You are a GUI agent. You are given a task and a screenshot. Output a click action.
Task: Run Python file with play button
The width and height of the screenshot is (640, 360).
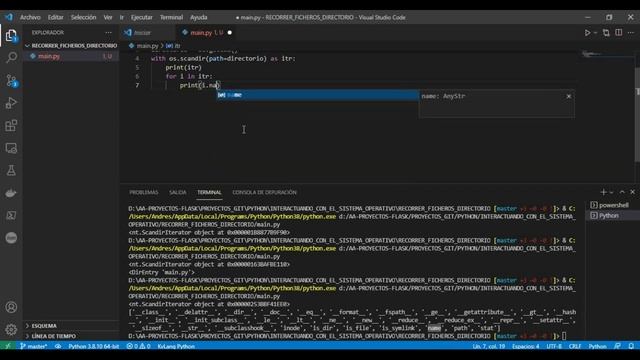coord(587,33)
